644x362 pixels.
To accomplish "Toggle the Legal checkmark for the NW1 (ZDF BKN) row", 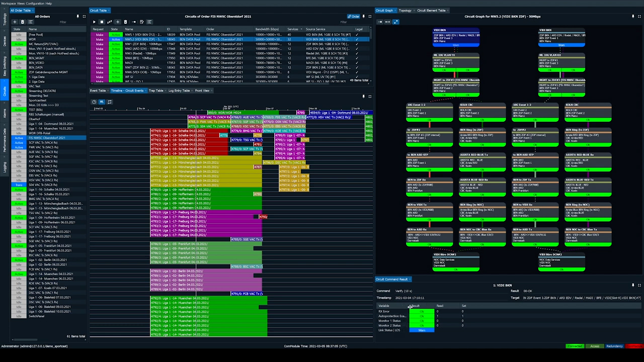I will [357, 44].
